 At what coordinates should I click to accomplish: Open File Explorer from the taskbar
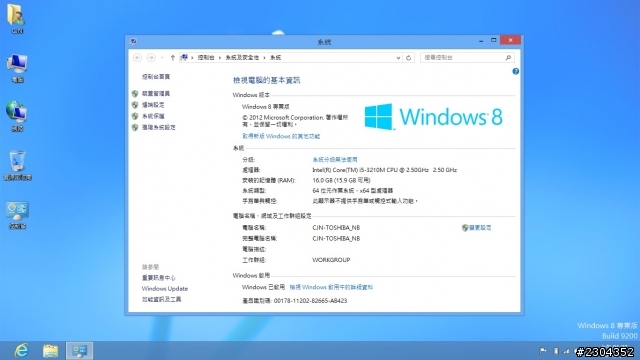(51, 351)
